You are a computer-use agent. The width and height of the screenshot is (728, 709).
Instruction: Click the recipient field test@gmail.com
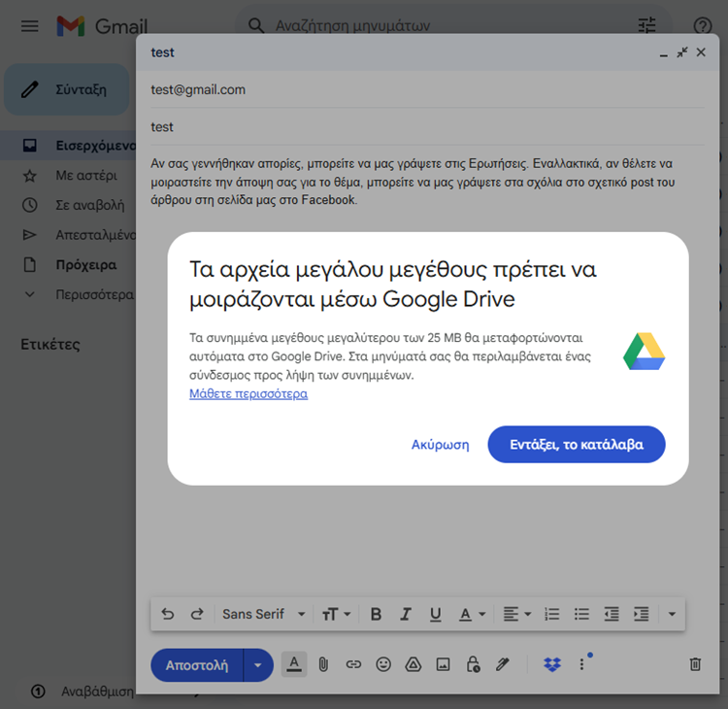click(427, 89)
